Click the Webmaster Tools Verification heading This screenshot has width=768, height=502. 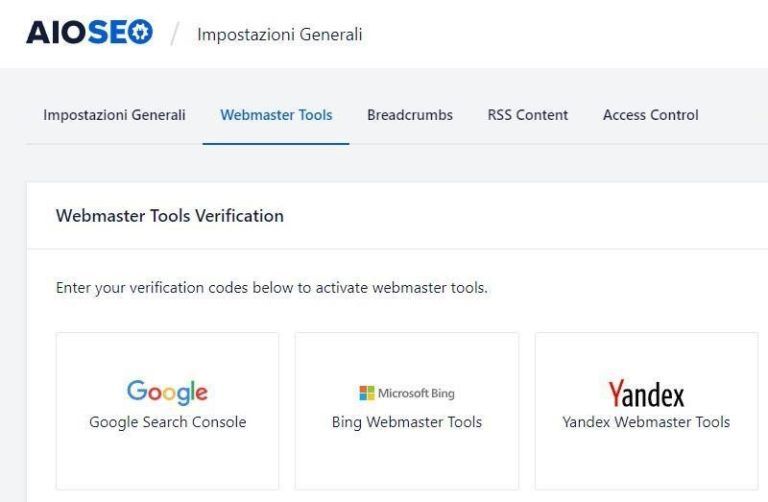tap(169, 216)
